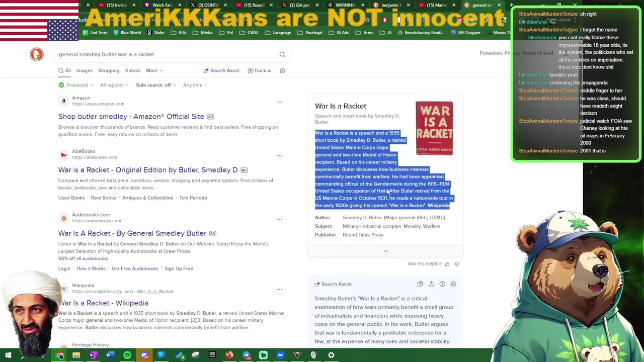644x362 pixels.
Task: Open more options for Amazon result
Action: 279,102
